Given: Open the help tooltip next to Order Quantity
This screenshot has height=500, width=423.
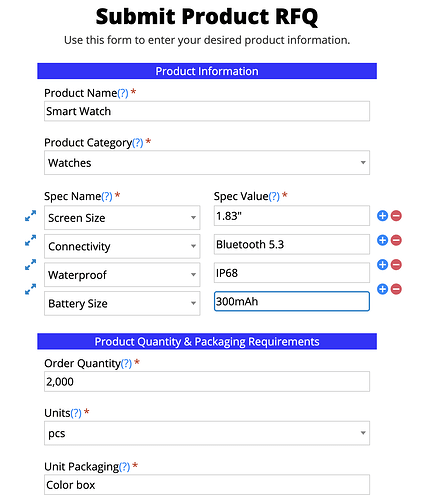Looking at the screenshot, I should (126, 363).
